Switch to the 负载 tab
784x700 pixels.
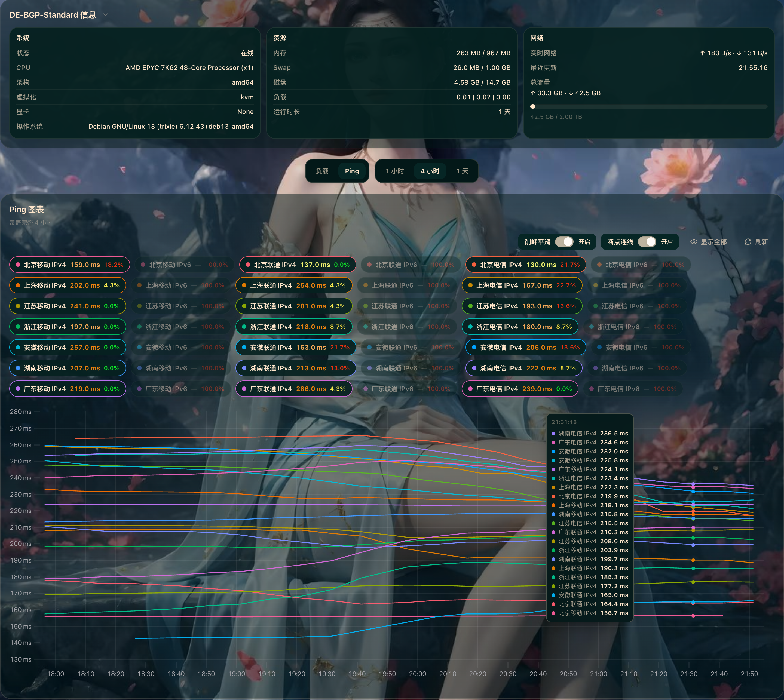pyautogui.click(x=322, y=171)
